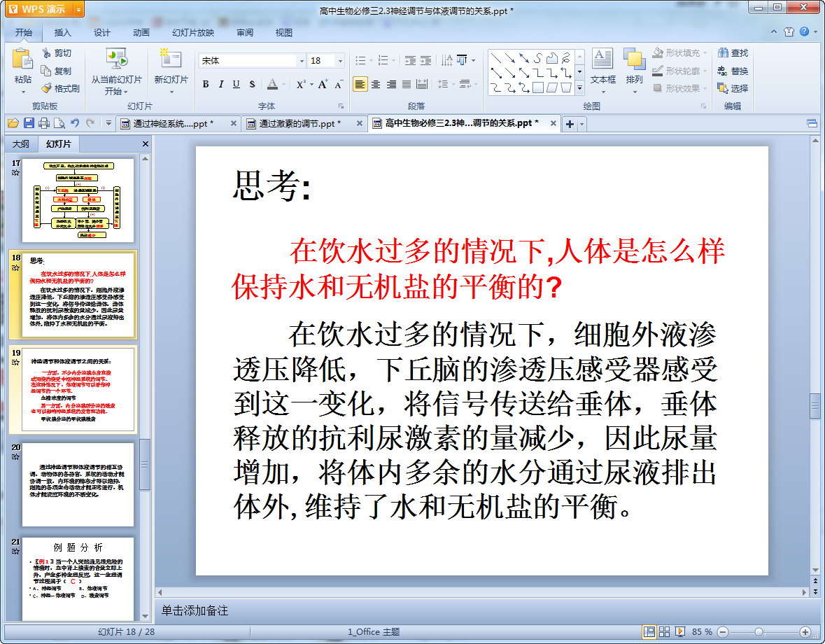Click the open folder icon in quick toolbar
Viewport: 825px width, 644px height.
coord(13,123)
